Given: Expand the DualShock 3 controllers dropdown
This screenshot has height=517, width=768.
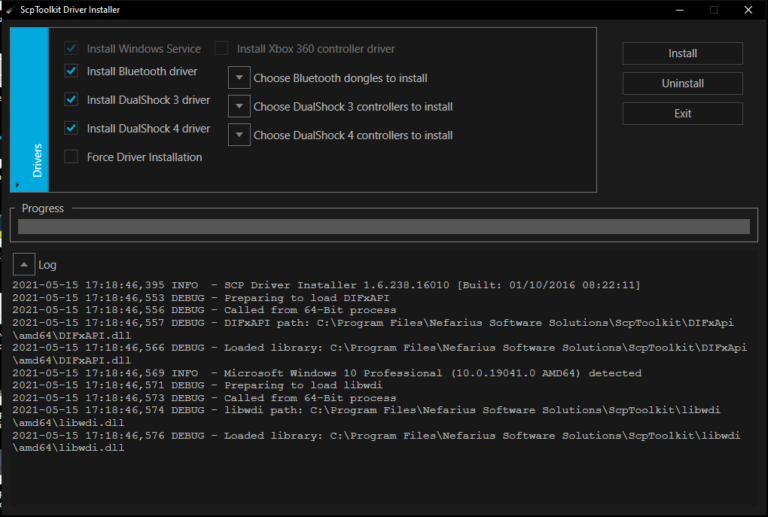Looking at the screenshot, I should tap(239, 106).
